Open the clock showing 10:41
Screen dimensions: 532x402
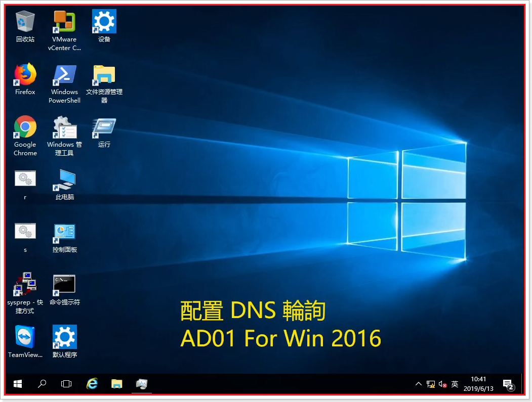click(478, 384)
